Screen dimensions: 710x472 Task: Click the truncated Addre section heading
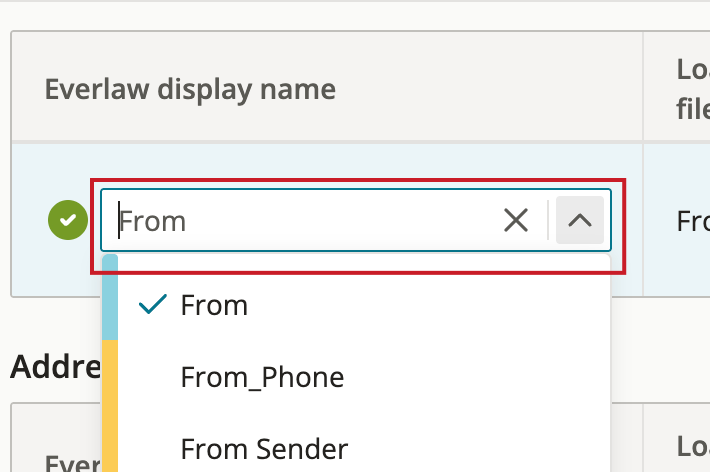coord(56,366)
